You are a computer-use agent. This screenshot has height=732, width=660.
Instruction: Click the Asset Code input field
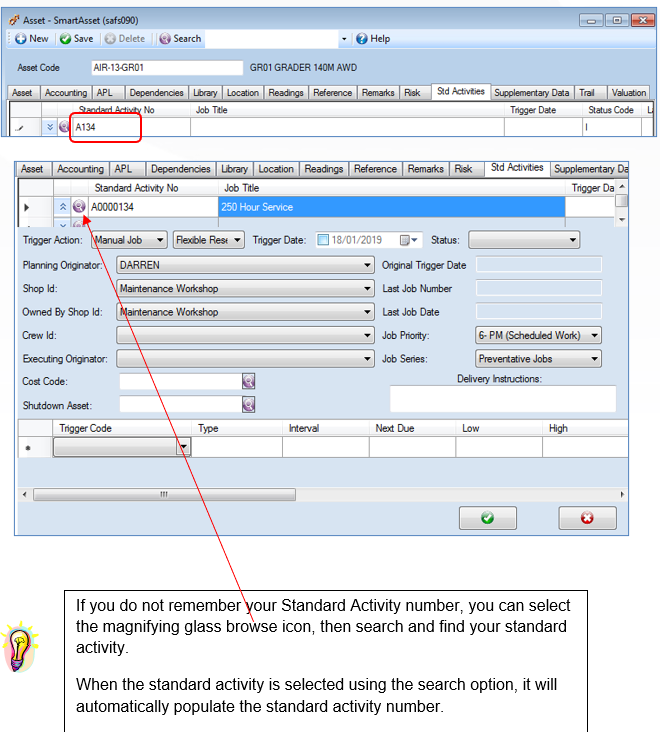coord(167,68)
